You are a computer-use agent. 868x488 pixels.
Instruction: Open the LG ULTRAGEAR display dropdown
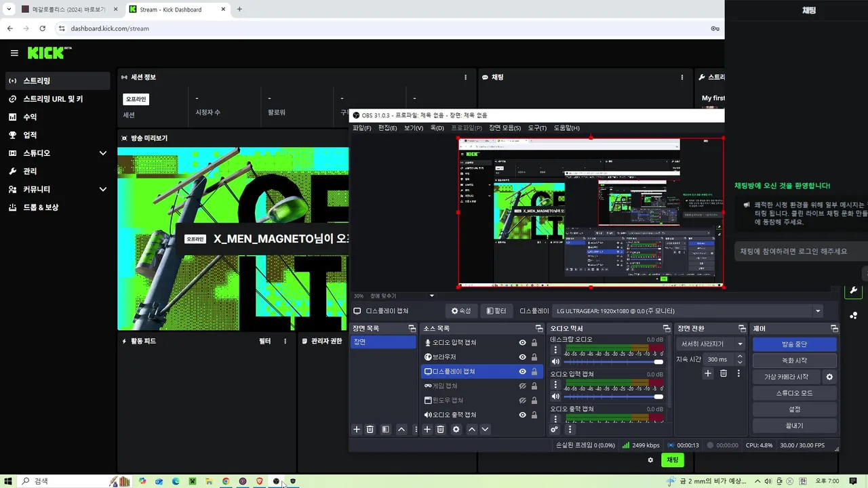(688, 311)
